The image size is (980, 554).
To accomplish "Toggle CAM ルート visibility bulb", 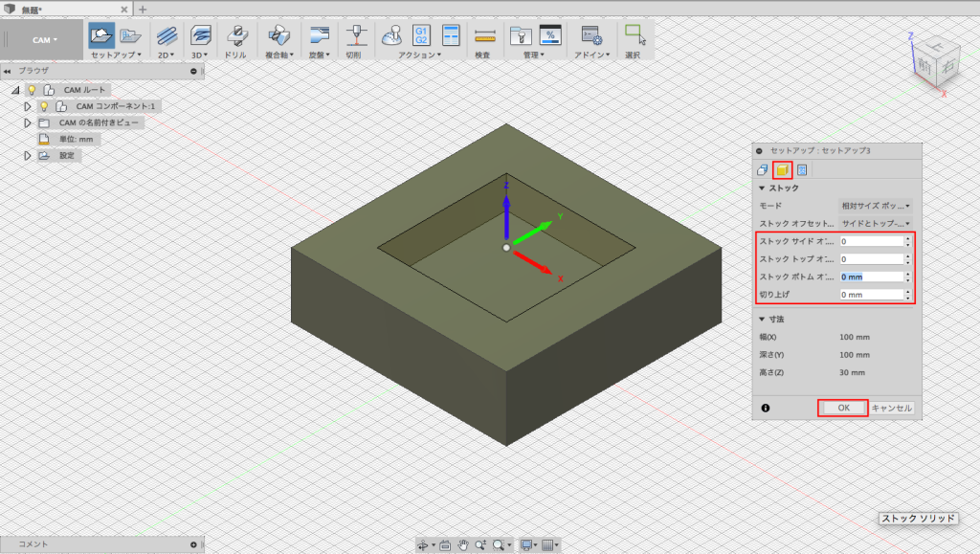I will pyautogui.click(x=32, y=90).
